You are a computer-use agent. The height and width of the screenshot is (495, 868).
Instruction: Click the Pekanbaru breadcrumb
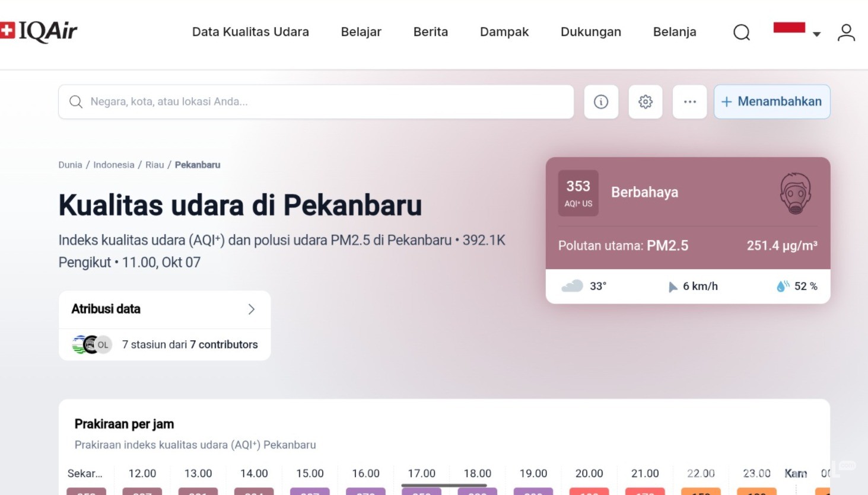pos(198,165)
